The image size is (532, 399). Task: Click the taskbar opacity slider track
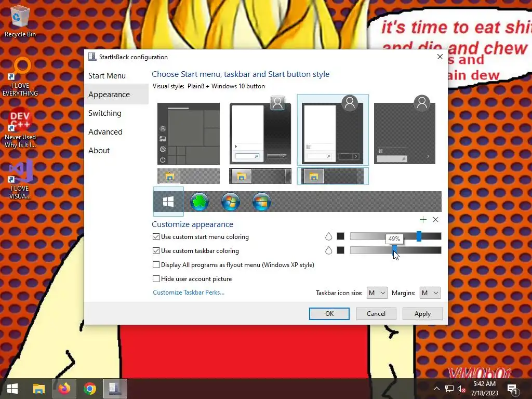(395, 250)
